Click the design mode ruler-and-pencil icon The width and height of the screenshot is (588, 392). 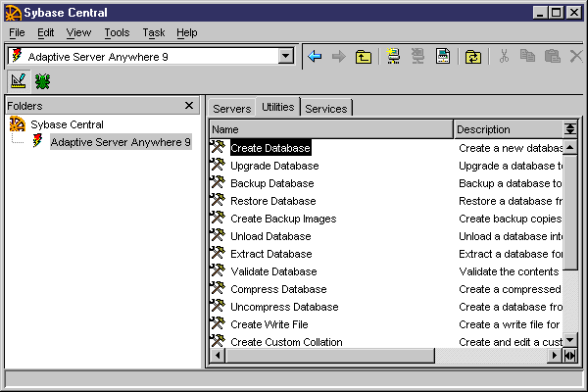click(x=18, y=81)
